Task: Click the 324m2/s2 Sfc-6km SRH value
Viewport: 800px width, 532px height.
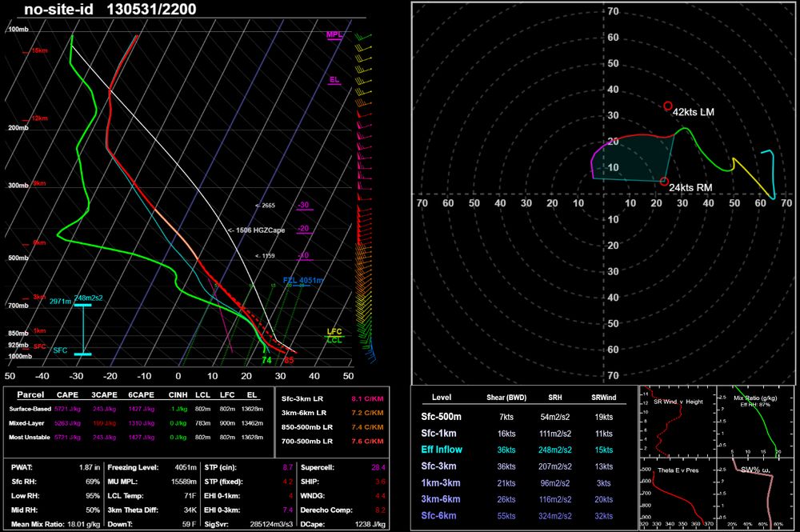Action: click(x=555, y=516)
